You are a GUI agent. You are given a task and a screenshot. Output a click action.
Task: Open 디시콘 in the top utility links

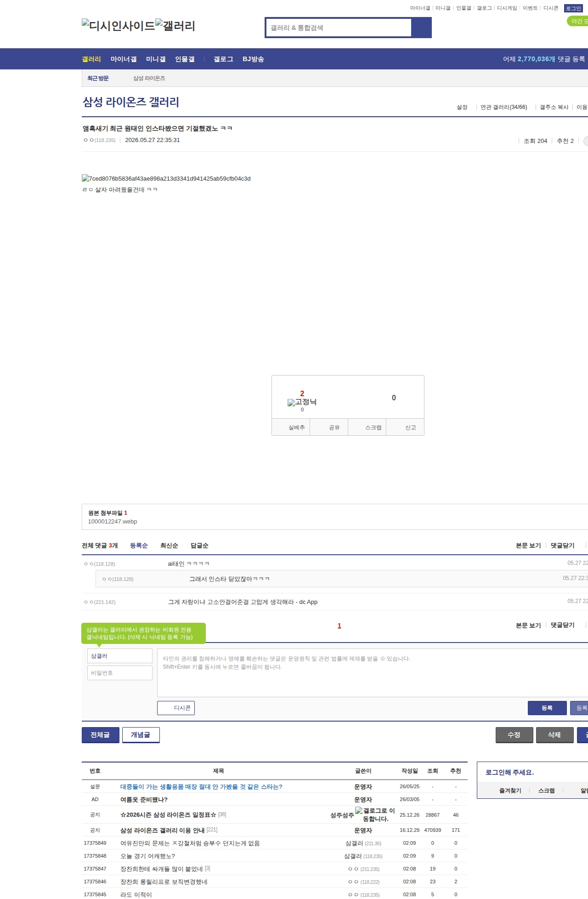click(551, 8)
